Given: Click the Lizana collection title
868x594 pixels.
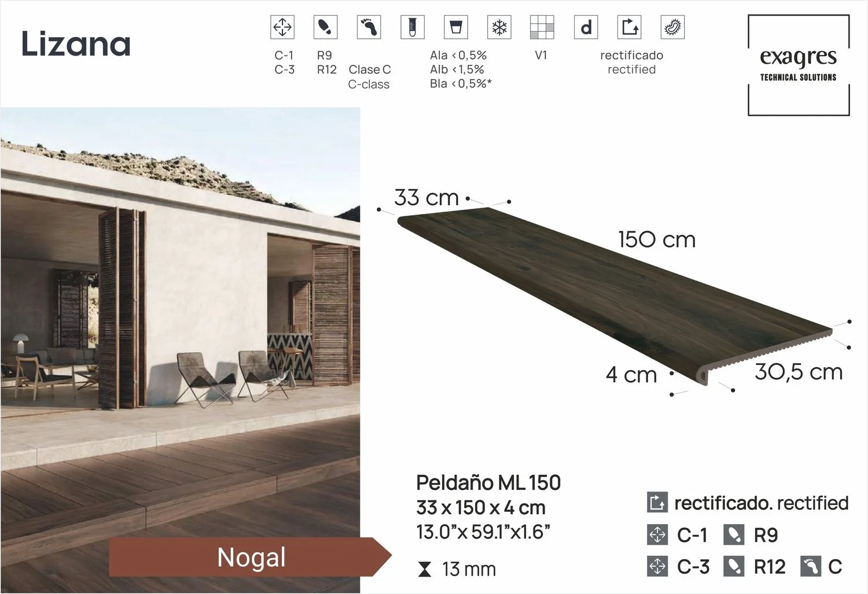Looking at the screenshot, I should pyautogui.click(x=76, y=45).
